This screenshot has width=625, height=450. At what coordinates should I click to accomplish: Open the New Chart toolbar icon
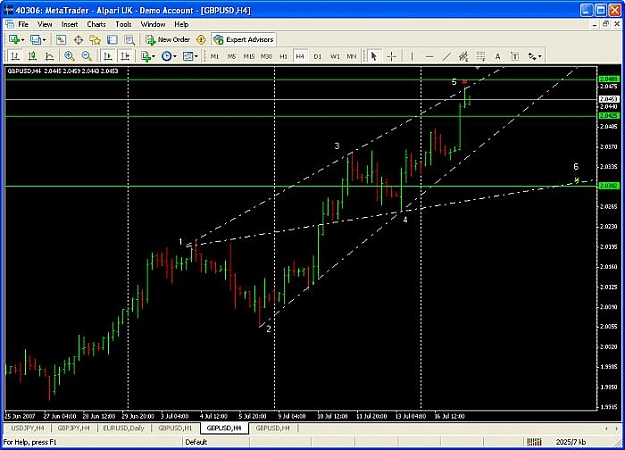pos(14,39)
